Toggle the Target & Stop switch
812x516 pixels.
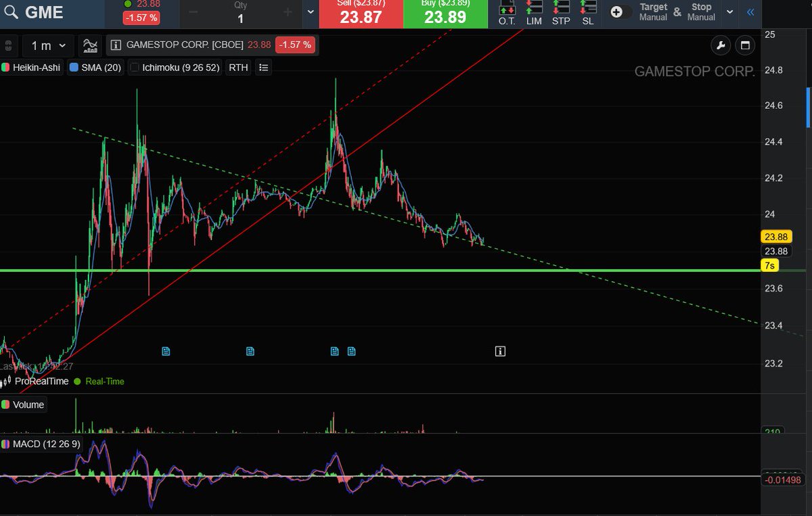621,12
